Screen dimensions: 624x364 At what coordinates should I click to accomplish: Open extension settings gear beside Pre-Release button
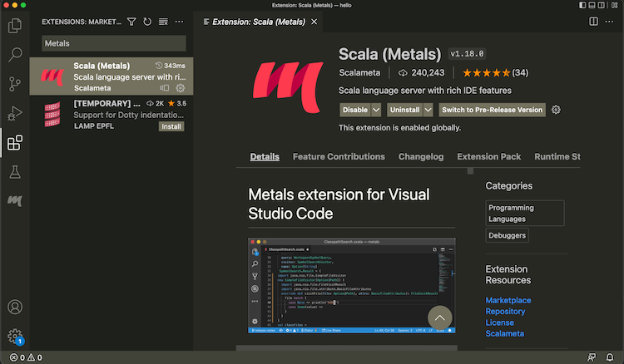[x=556, y=110]
